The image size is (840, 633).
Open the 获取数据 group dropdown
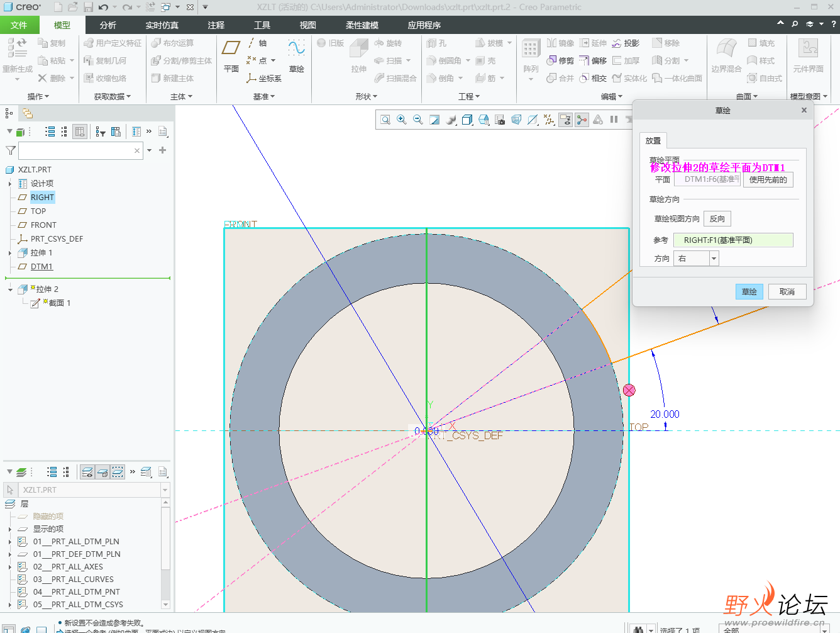coord(113,96)
